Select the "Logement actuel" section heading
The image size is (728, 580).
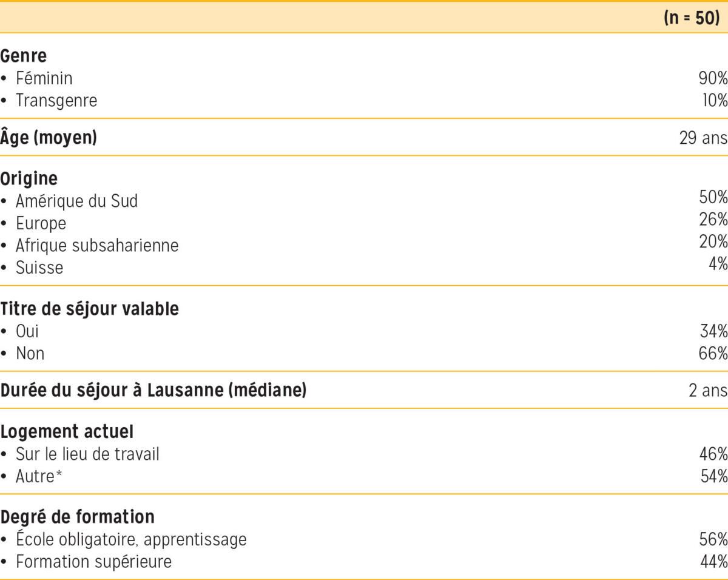point(67,432)
